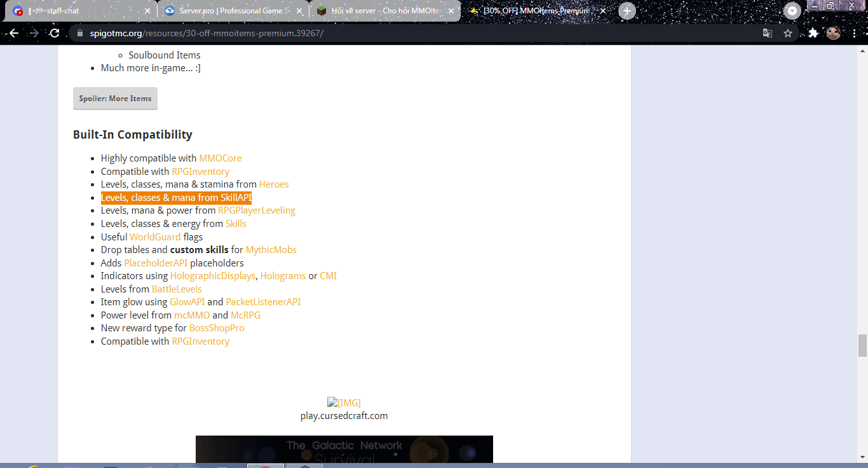Open the Heroes plugin link
The height and width of the screenshot is (468, 868).
(274, 184)
